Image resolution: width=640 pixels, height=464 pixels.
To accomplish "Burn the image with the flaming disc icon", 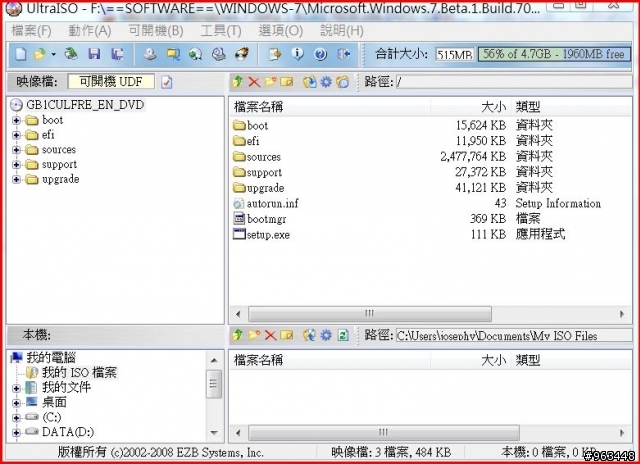I will (x=242, y=54).
